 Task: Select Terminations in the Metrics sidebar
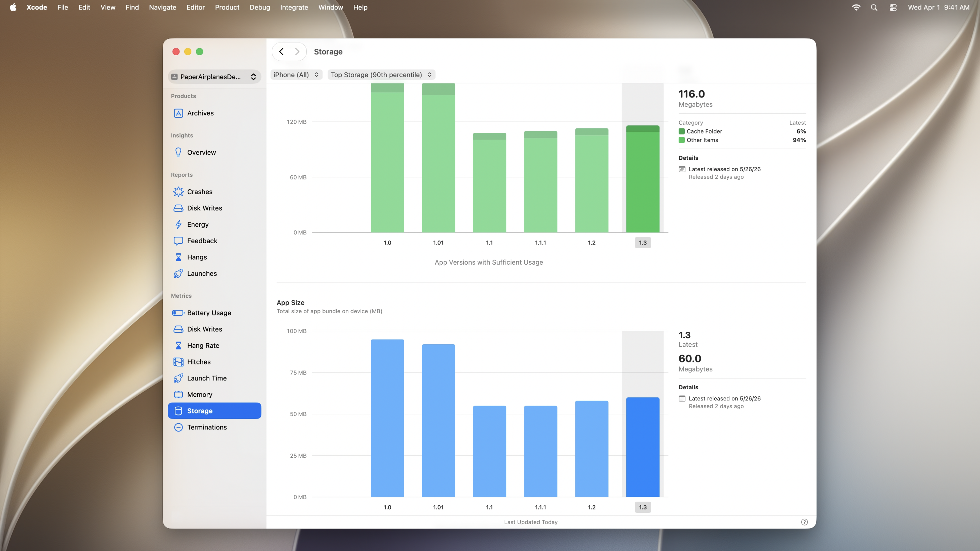click(214, 427)
